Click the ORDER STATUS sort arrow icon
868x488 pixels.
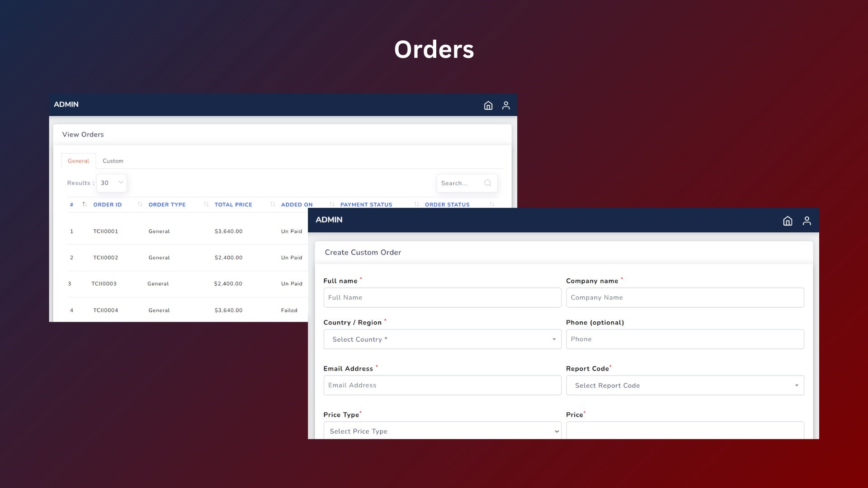(491, 205)
